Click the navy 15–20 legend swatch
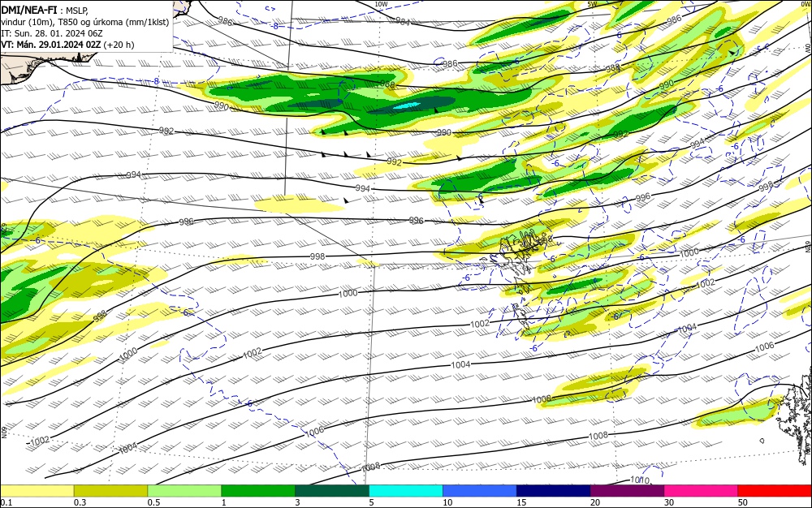Viewport: 812px width, 508px height. tap(554, 491)
